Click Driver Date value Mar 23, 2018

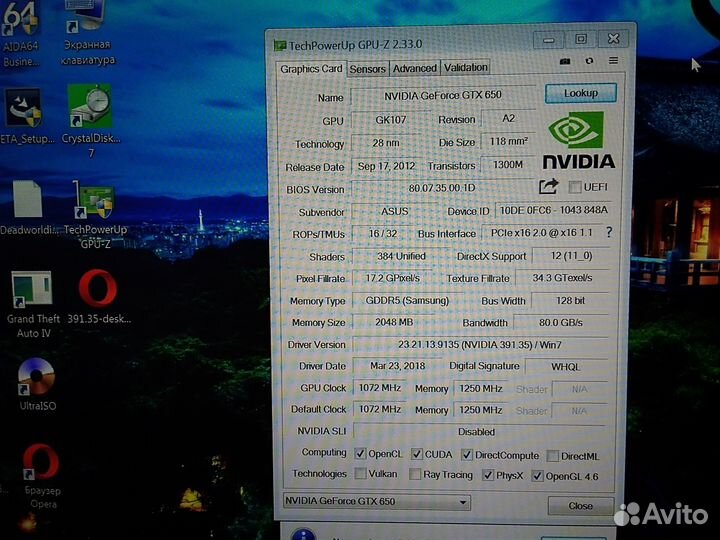click(397, 366)
